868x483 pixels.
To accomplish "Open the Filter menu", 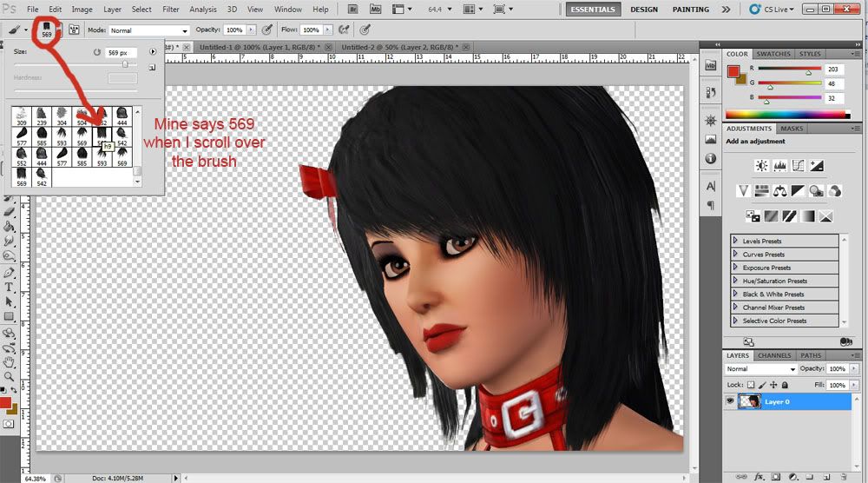I will (170, 10).
